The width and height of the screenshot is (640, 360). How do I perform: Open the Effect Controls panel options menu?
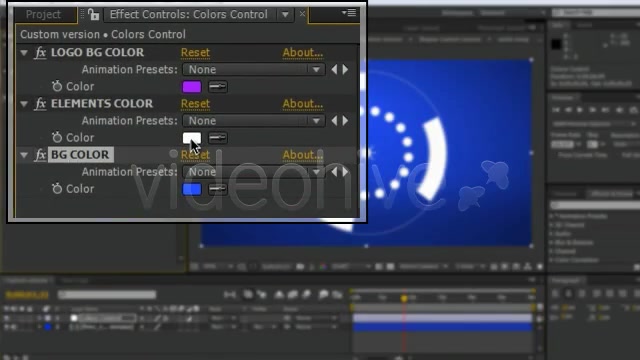[x=349, y=13]
